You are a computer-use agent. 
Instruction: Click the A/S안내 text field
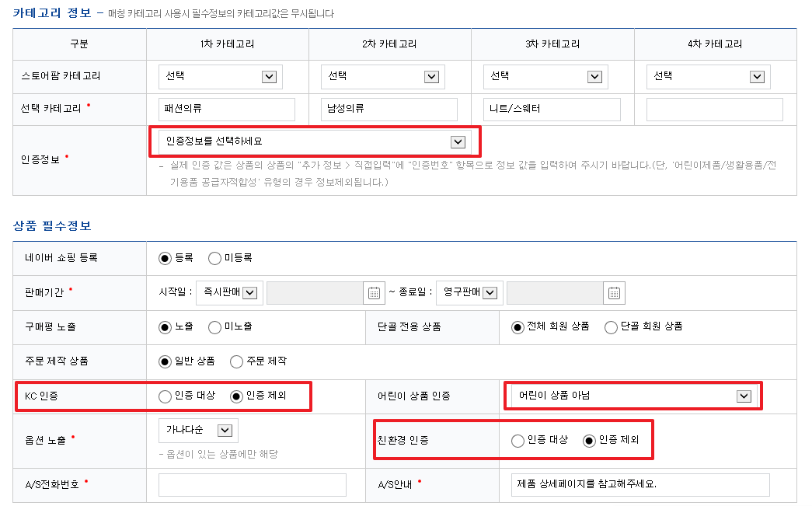(x=640, y=485)
